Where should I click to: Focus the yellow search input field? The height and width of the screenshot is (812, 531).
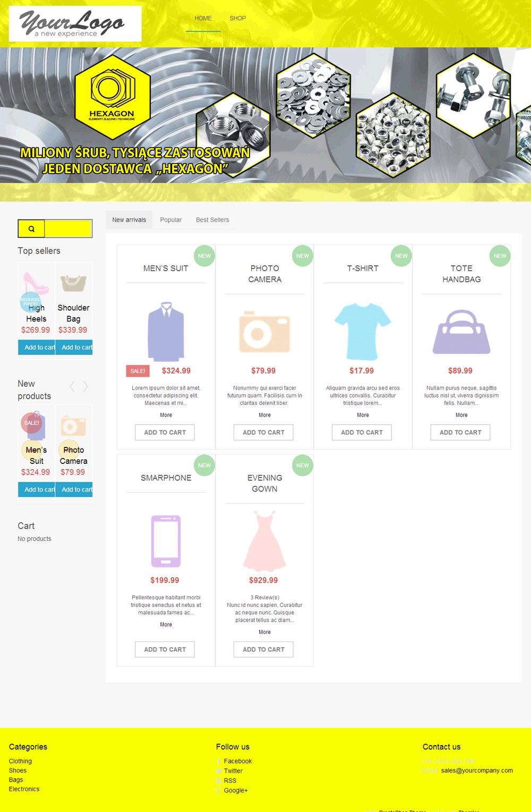tap(68, 229)
